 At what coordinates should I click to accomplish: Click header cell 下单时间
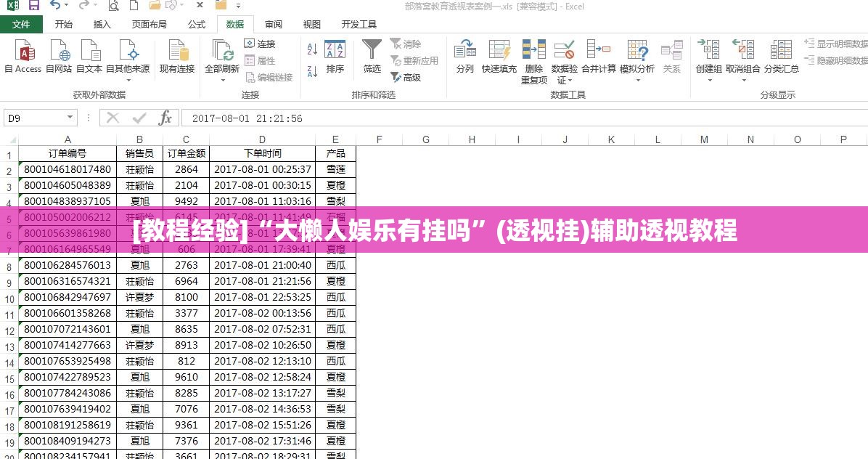pos(263,153)
